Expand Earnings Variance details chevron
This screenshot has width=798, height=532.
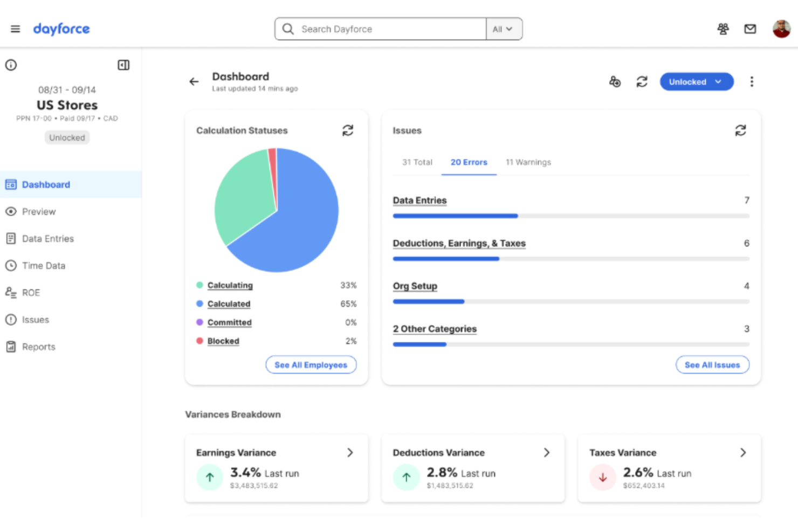[350, 453]
